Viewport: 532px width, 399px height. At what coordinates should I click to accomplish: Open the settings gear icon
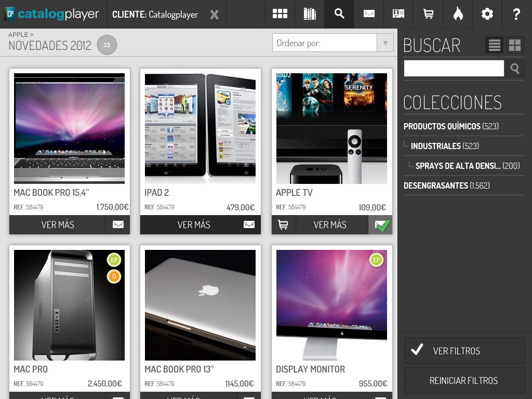[487, 14]
